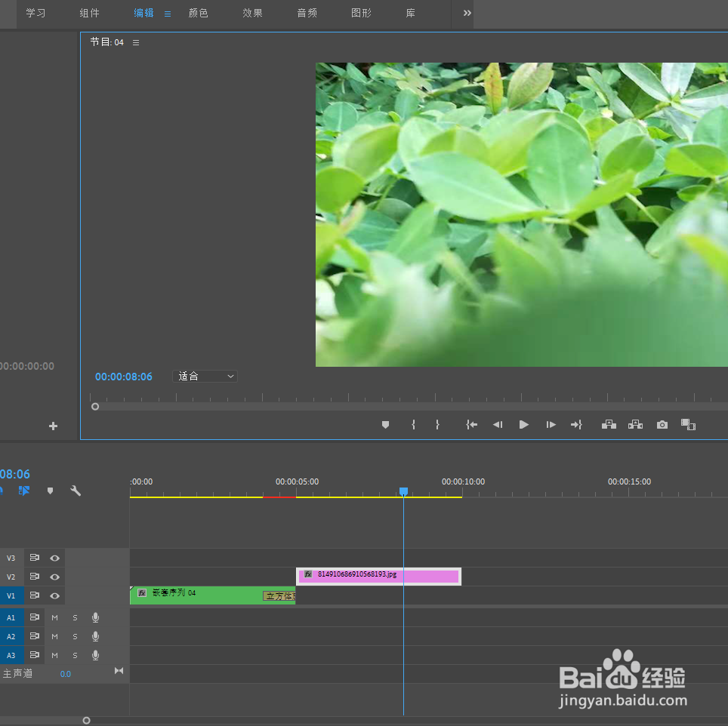Click program monitor timecode 00:00:08:06

point(124,377)
